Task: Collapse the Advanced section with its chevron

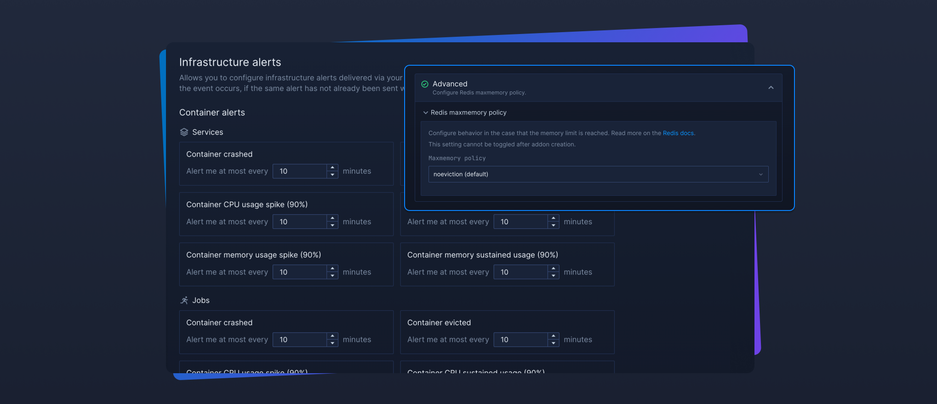Action: (x=771, y=88)
